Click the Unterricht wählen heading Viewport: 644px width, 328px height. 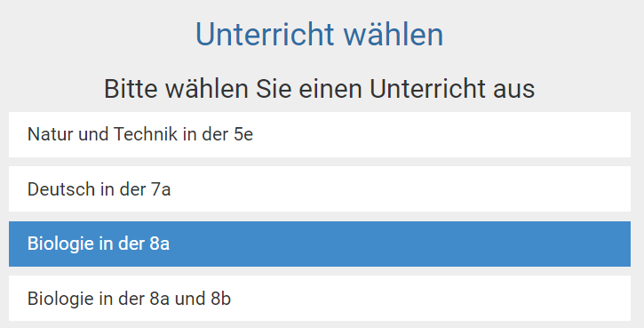coord(320,35)
